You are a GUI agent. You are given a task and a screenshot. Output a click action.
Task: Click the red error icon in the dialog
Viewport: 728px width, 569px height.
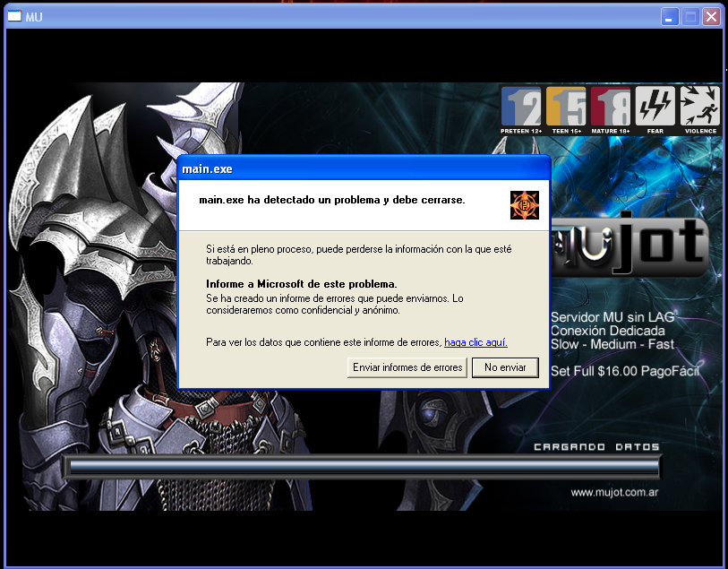point(524,204)
